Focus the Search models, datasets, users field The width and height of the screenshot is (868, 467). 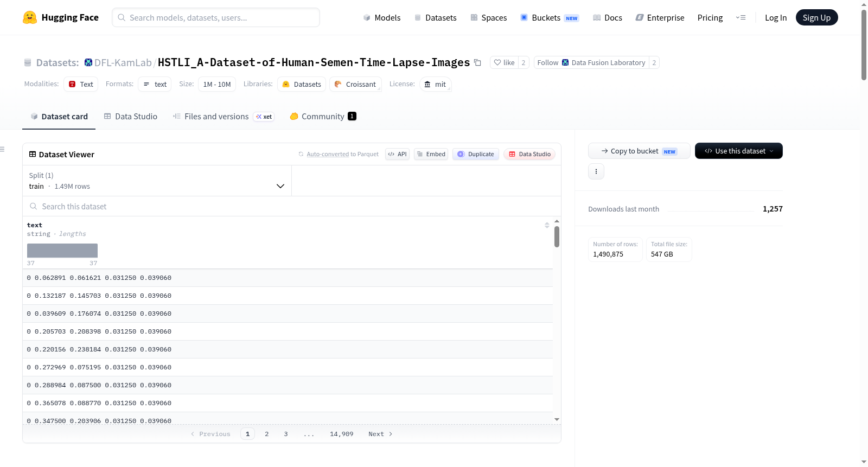[x=216, y=17]
